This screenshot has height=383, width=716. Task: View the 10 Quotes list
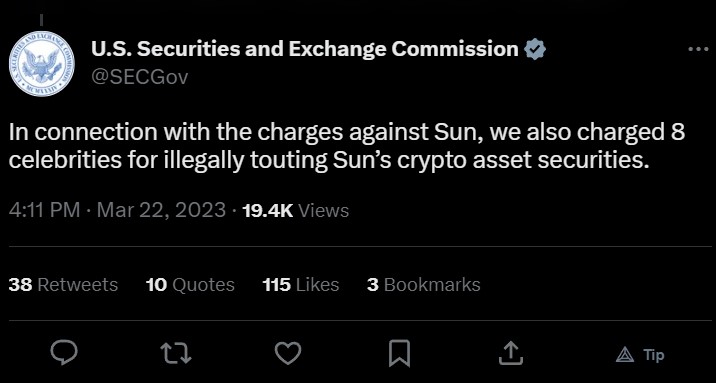pyautogui.click(x=190, y=284)
